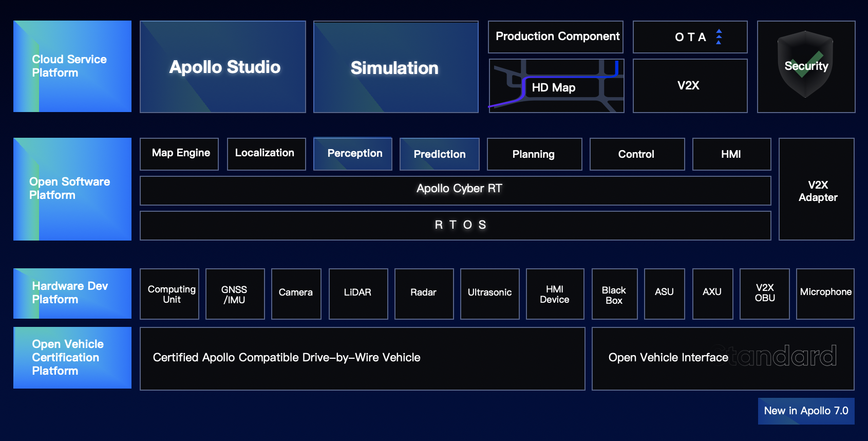This screenshot has height=441, width=868.
Task: Click the GNSS/IMU box
Action: (x=235, y=294)
